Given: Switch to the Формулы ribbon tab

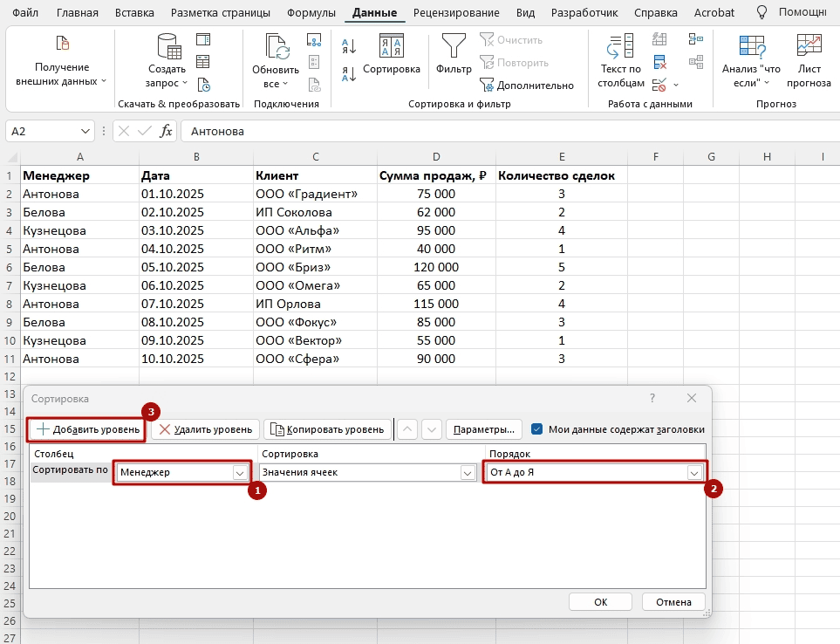Looking at the screenshot, I should coord(312,13).
